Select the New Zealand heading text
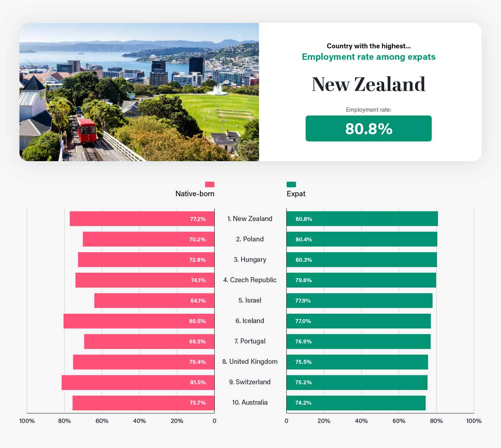The image size is (501, 448). (x=369, y=85)
